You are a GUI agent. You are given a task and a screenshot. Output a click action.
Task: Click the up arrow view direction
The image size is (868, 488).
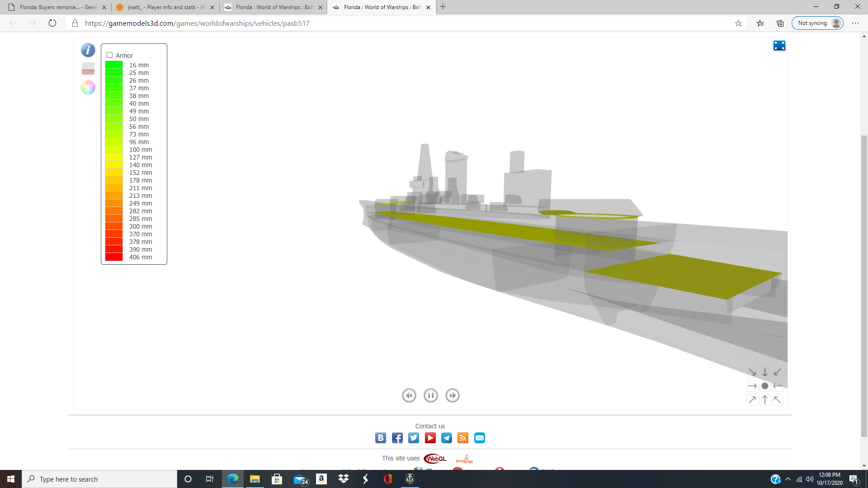(764, 400)
